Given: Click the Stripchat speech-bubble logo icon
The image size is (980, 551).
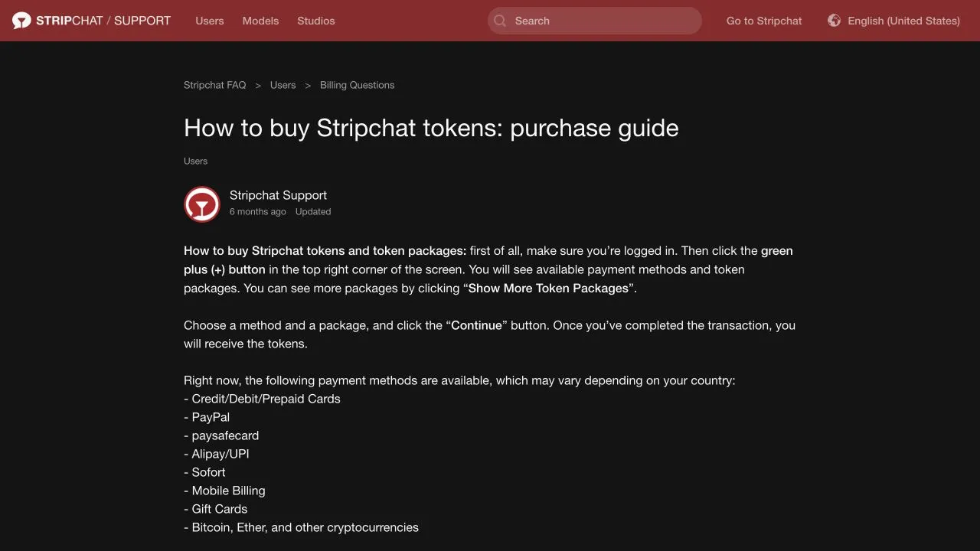Looking at the screenshot, I should coord(21,21).
